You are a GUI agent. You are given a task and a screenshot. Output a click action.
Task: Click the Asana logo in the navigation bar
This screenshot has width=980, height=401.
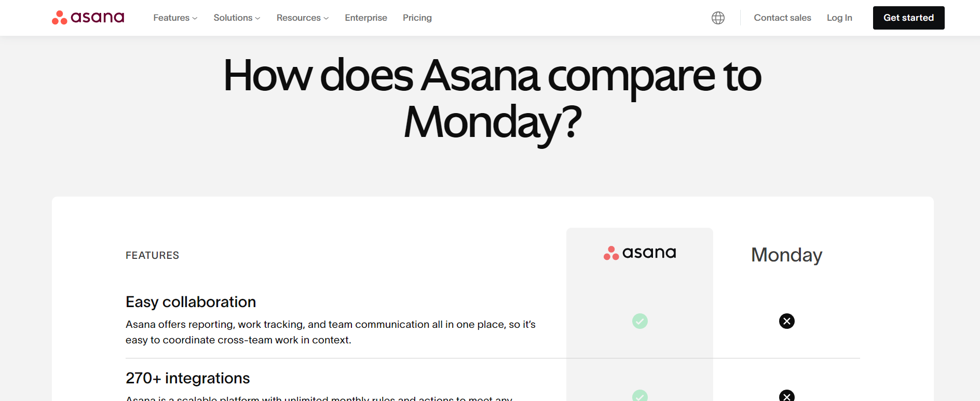[x=87, y=17]
